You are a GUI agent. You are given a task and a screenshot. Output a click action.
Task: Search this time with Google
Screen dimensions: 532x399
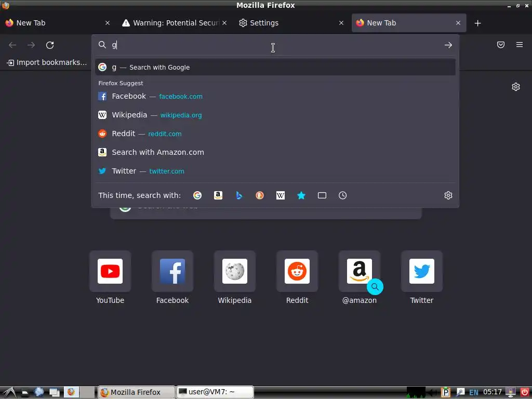(x=197, y=195)
